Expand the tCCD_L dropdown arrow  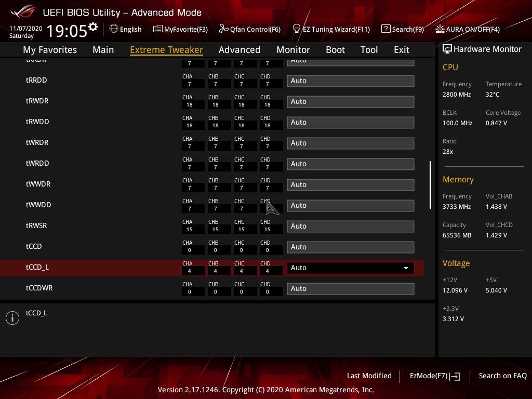(x=406, y=268)
